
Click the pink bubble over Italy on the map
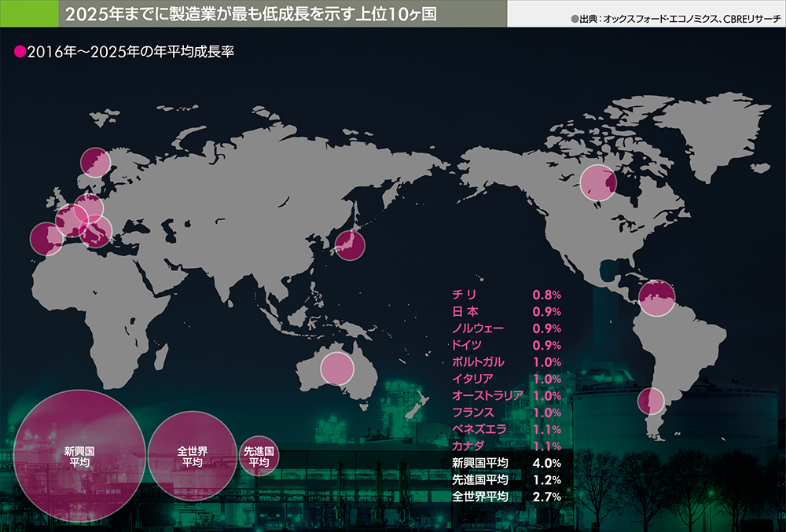(x=95, y=231)
